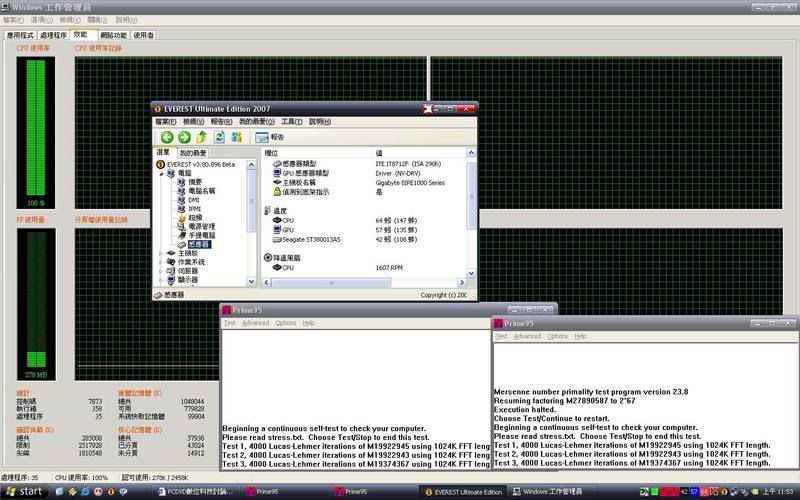Open the Options menu in left Prime95 window
800x500 pixels.
[x=286, y=323]
